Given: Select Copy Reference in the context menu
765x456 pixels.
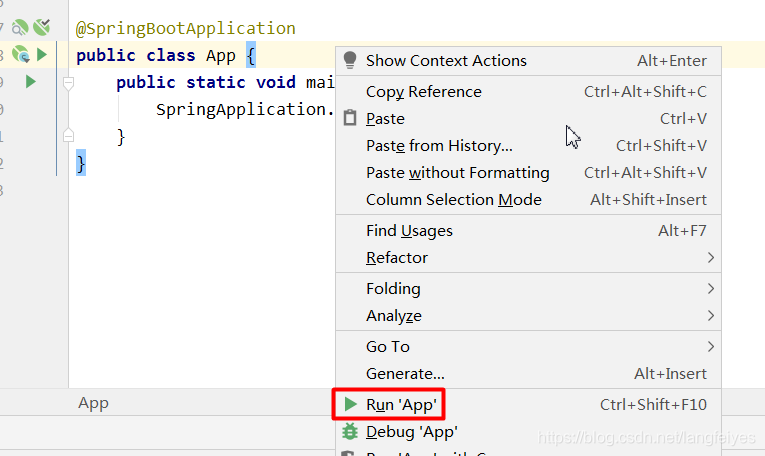Looking at the screenshot, I should 528,92.
